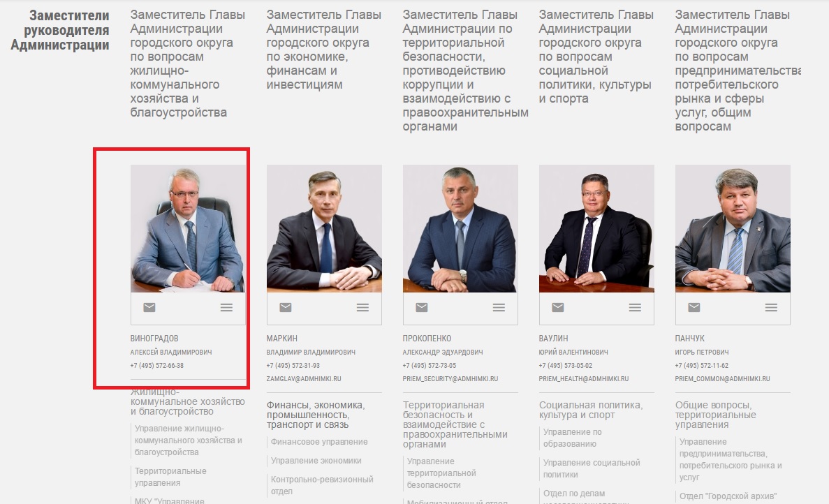
Task: Open Управление по образованию link
Action: point(573,438)
